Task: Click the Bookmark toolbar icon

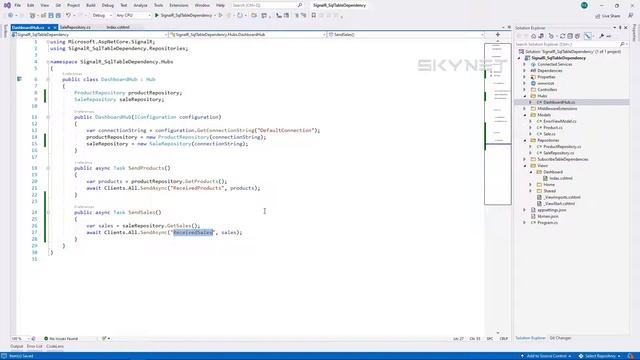Action: (x=313, y=16)
